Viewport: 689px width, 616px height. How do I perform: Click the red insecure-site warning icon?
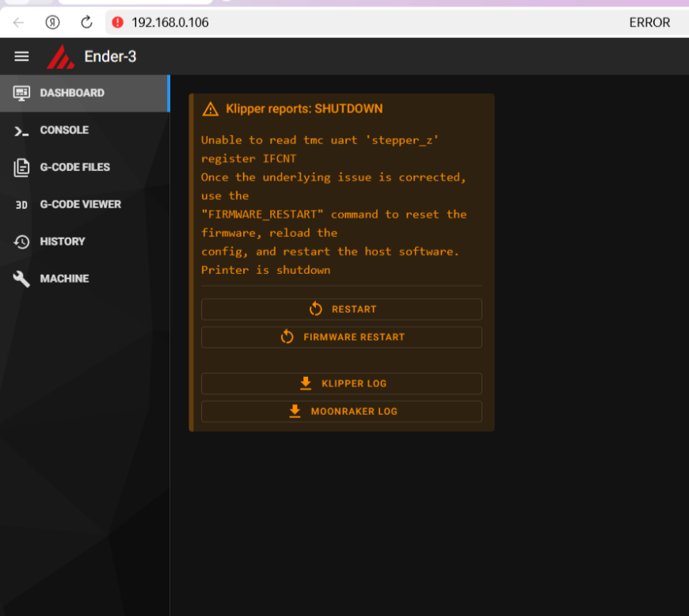tap(117, 22)
